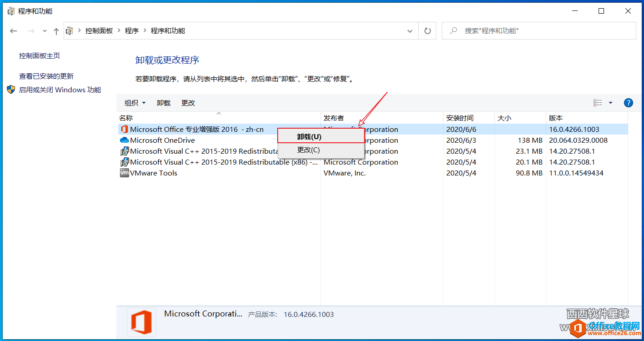This screenshot has width=644, height=341.
Task: Choose 更改(C) in the context menu
Action: 321,150
